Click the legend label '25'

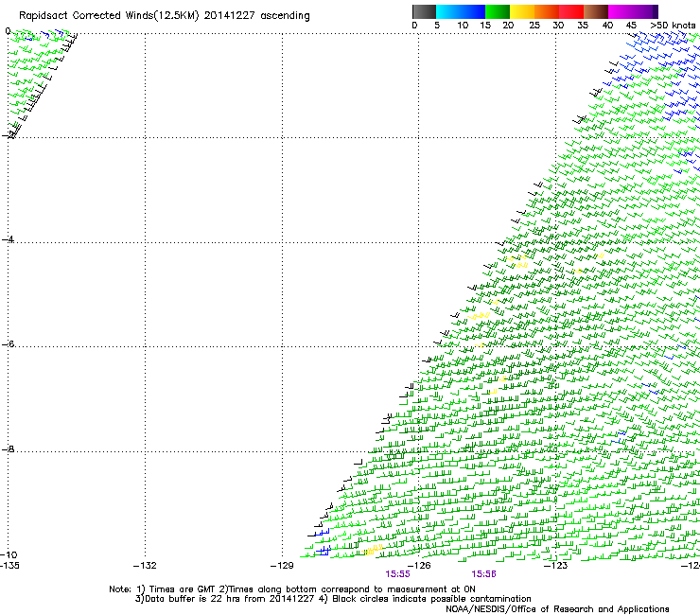(x=534, y=26)
